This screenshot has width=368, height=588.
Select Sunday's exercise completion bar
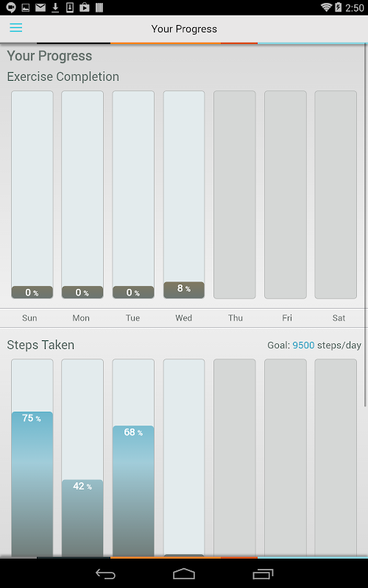[32, 195]
